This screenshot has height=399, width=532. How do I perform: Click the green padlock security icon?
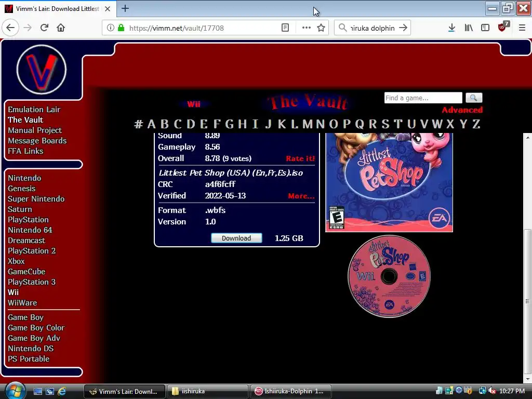coord(121,28)
